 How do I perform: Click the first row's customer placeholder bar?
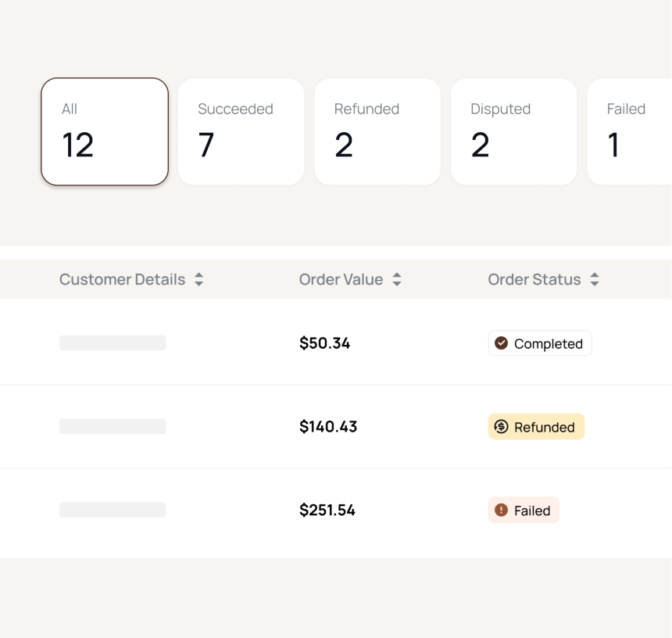[x=113, y=342]
